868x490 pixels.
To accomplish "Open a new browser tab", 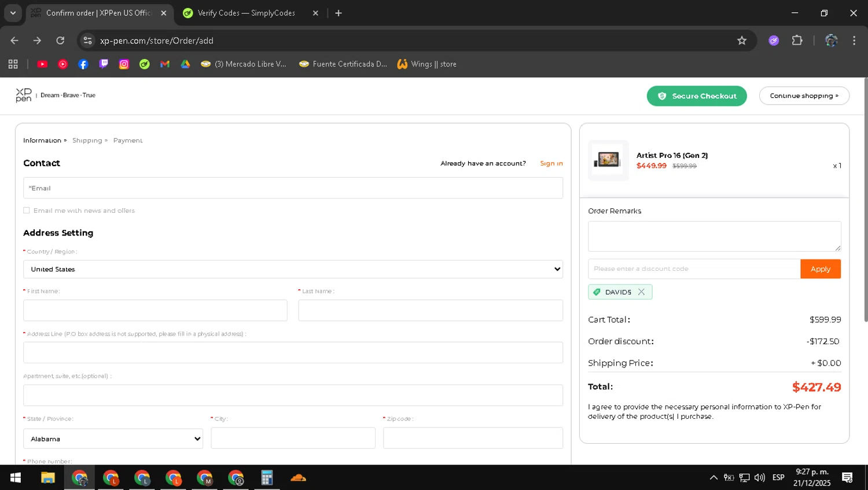I will pyautogui.click(x=339, y=13).
